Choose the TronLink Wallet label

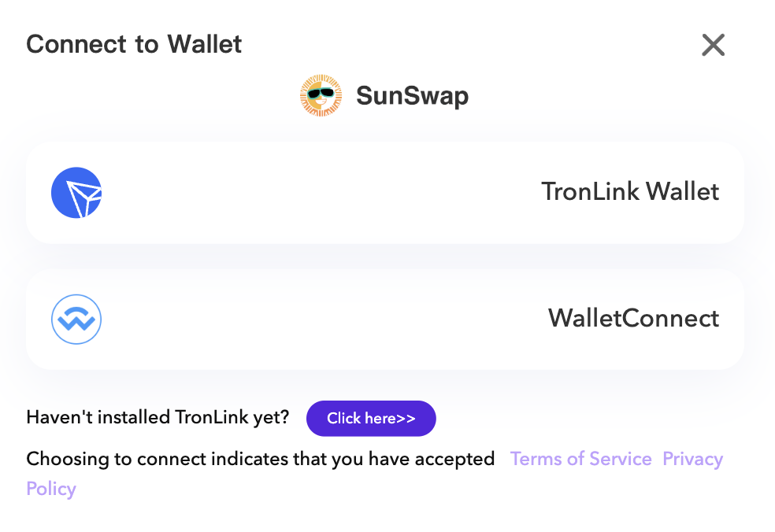click(630, 192)
